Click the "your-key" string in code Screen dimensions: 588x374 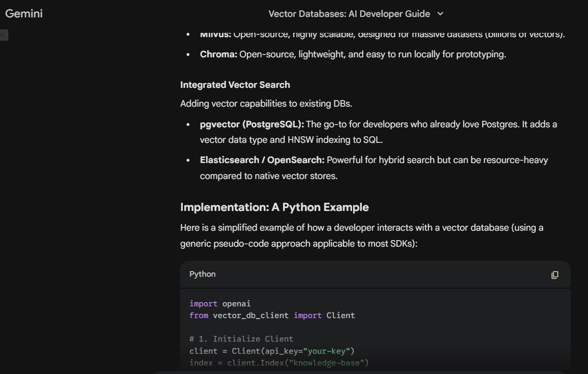327,351
